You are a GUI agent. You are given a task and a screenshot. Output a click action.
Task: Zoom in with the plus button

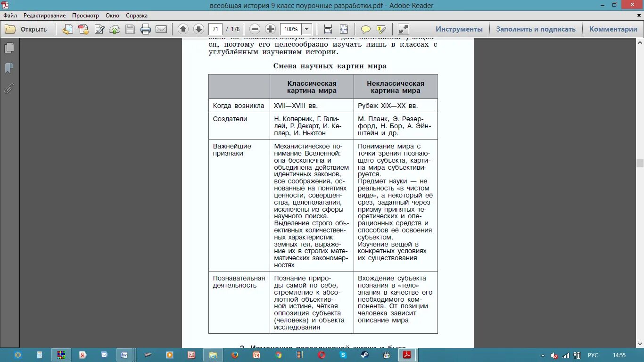(270, 29)
